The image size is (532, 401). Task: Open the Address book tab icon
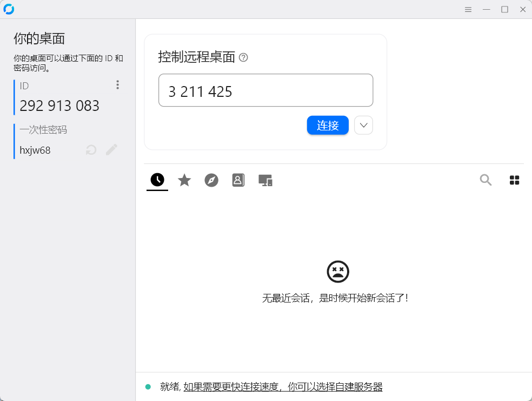[x=238, y=180]
